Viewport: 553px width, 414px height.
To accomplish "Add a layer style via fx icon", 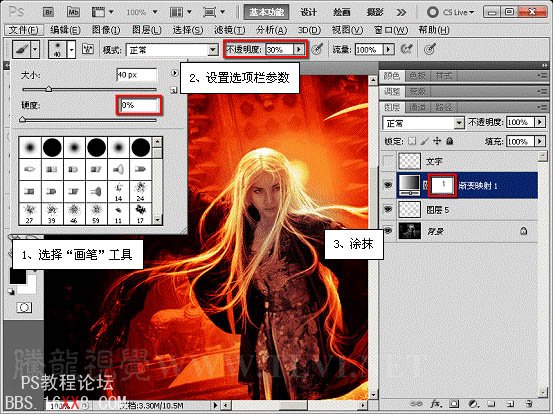I will tap(436, 403).
